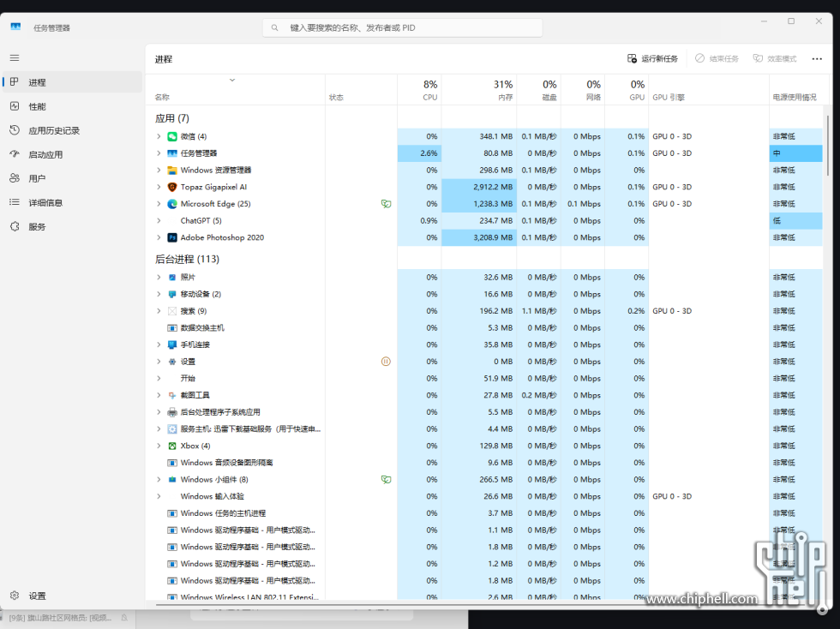Viewport: 840px width, 629px height.
Task: Click the paused status icon for 设置
Action: [386, 362]
